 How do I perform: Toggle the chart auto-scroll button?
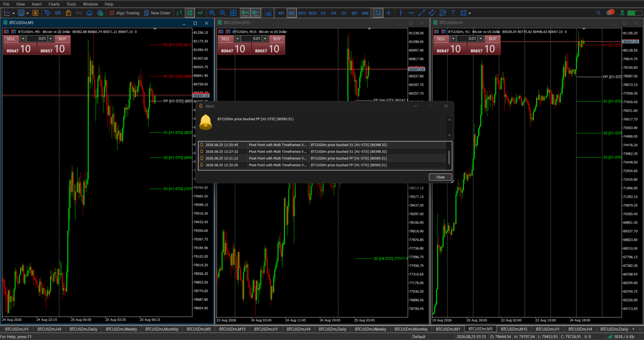tap(245, 13)
